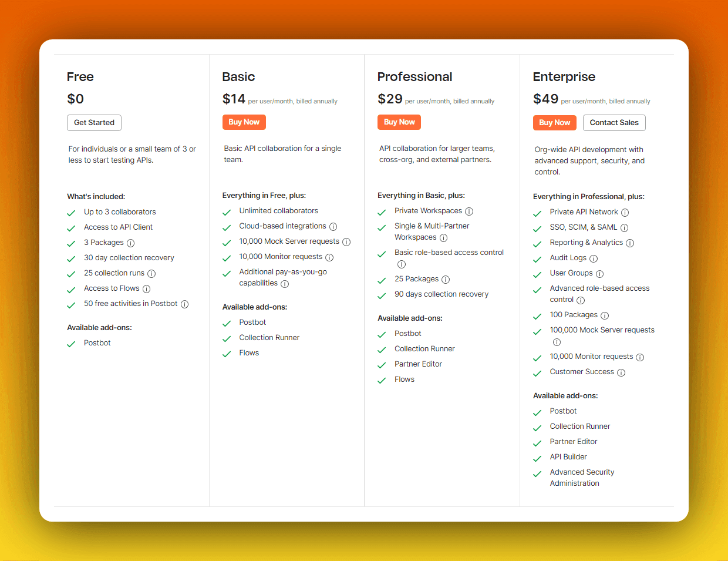Buy the Professional plan now
The width and height of the screenshot is (728, 561).
coord(399,122)
